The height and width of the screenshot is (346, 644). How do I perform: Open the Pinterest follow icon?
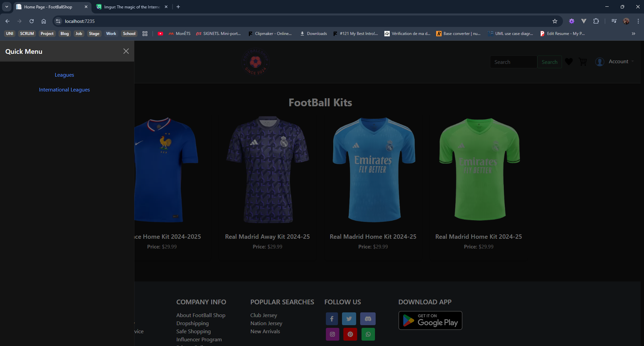350,334
